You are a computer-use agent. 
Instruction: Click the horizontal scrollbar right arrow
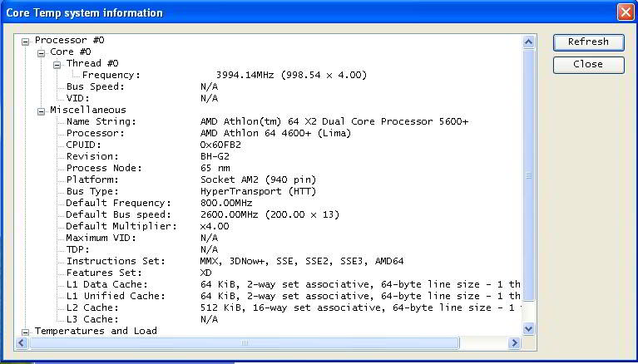click(x=514, y=343)
